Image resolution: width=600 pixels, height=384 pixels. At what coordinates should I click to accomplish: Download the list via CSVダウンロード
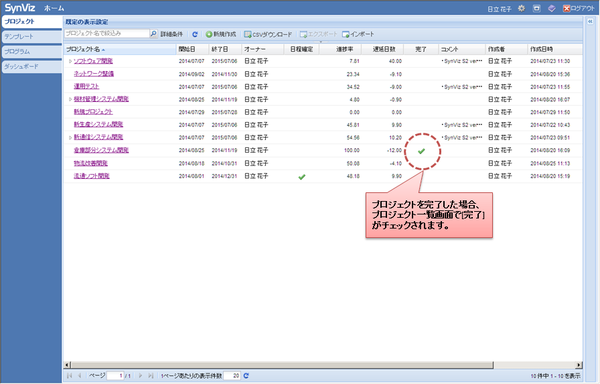(268, 34)
